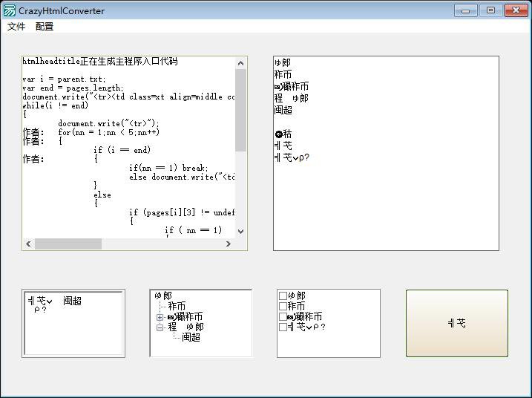Enable the 柞币 checkbox in the checklist
Viewport: 532px width, 398px height.
tap(283, 306)
